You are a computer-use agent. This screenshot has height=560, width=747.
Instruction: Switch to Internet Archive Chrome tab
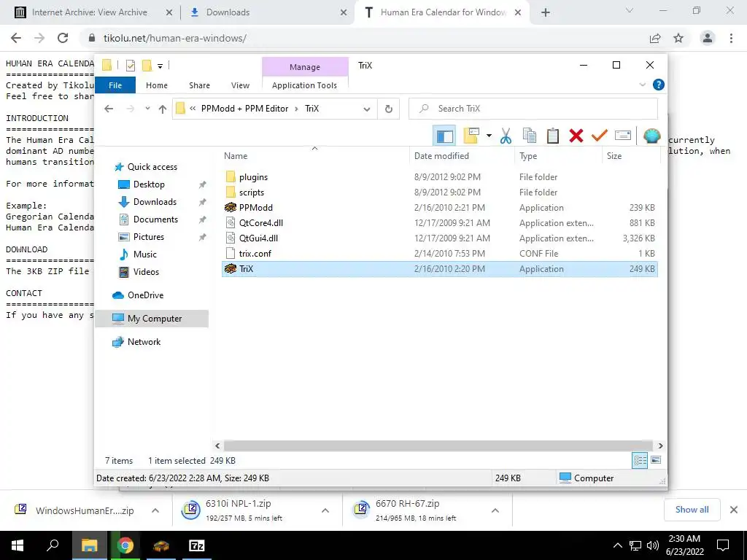point(93,12)
